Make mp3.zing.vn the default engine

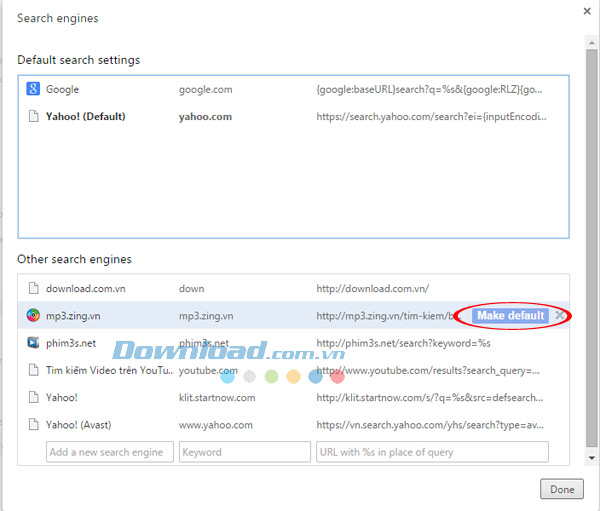click(510, 315)
